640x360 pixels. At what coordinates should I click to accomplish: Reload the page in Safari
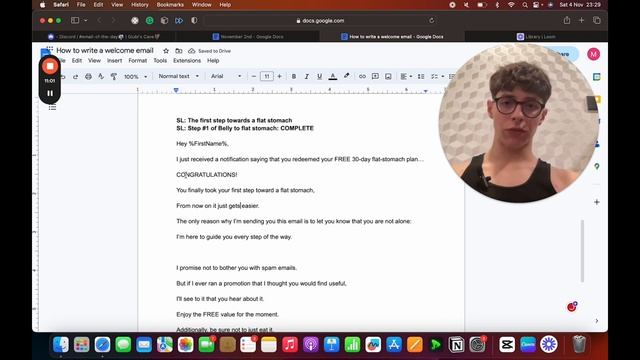431,20
